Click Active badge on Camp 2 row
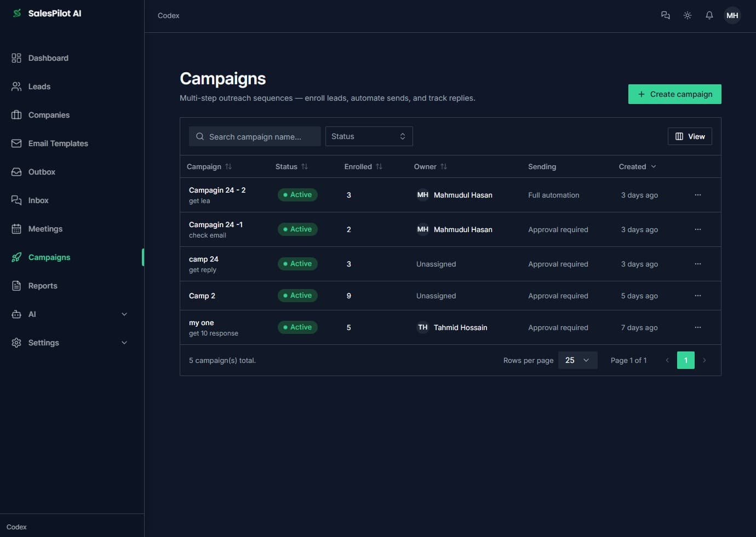The image size is (756, 537). coord(297,296)
